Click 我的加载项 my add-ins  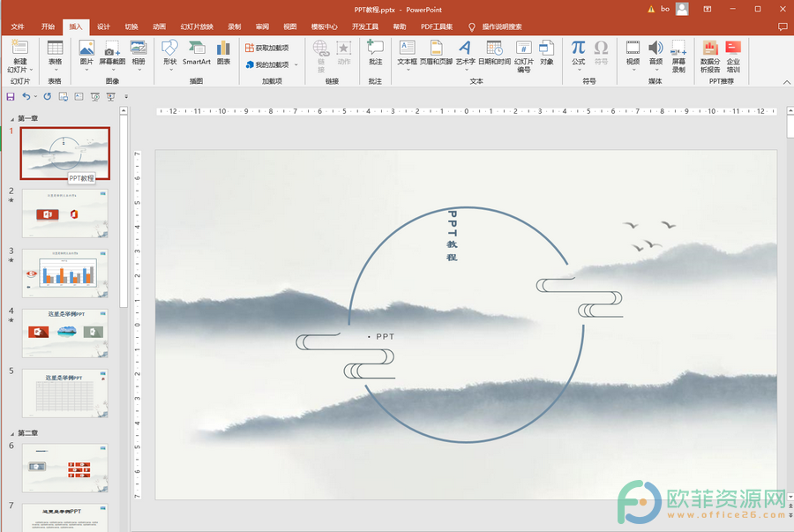click(x=266, y=64)
